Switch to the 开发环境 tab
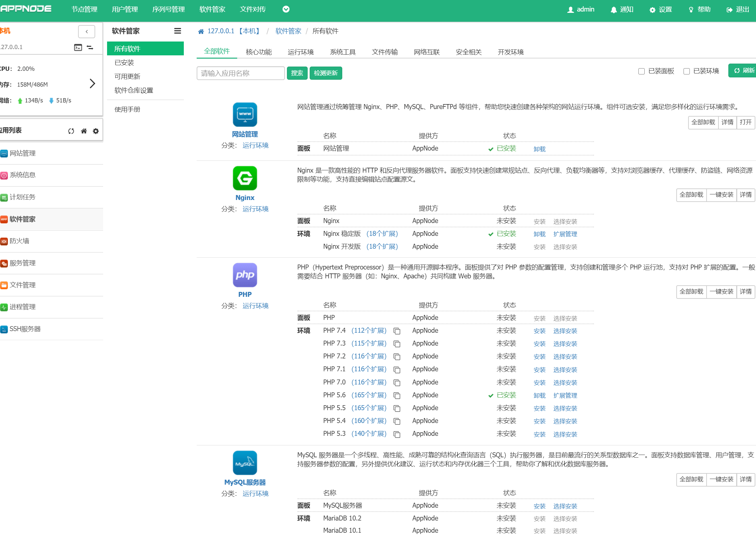Screen dimensions: 756x536 [x=511, y=52]
